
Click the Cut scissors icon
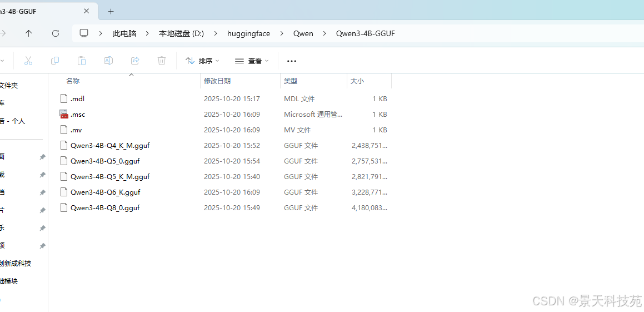28,61
